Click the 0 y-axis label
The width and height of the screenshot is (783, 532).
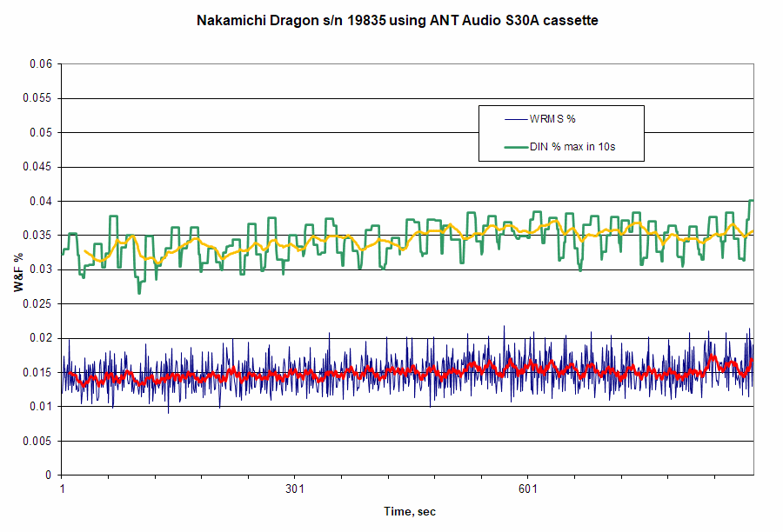(49, 475)
